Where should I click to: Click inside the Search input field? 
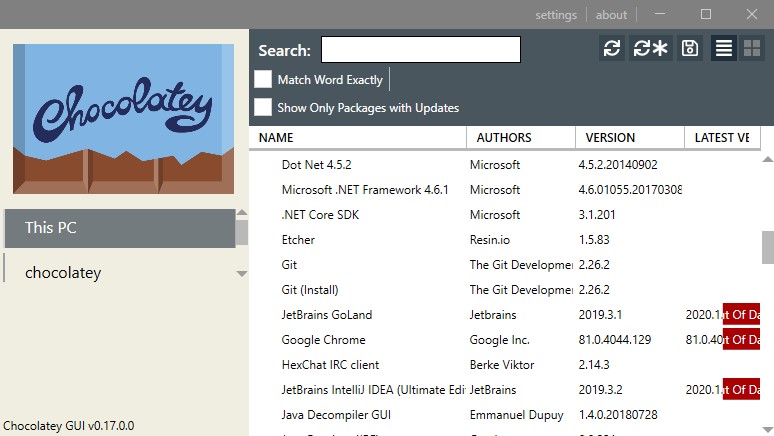click(421, 49)
